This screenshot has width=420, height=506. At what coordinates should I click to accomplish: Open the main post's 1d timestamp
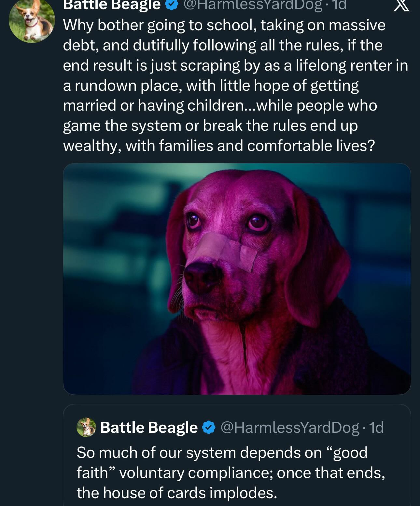[339, 5]
